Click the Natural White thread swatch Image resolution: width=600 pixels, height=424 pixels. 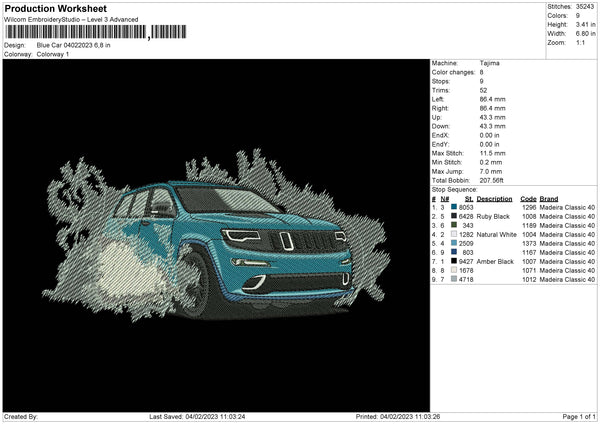[x=456, y=233]
